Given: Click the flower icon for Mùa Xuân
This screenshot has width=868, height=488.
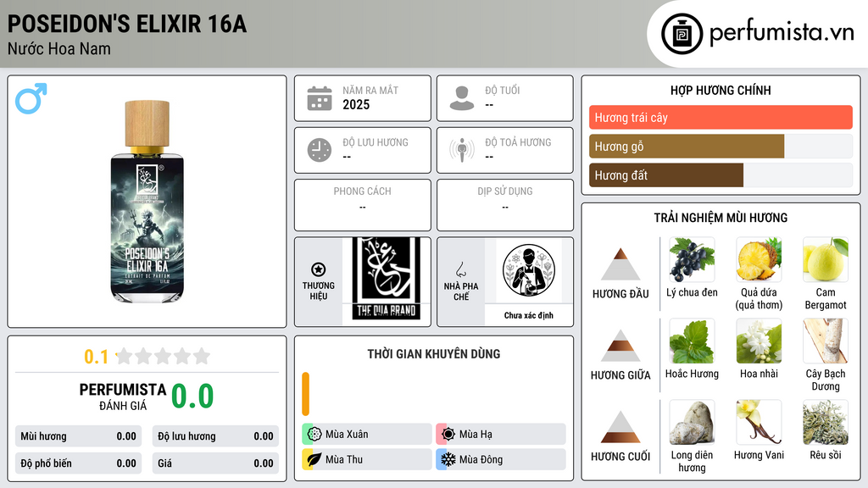Looking at the screenshot, I should pyautogui.click(x=314, y=434).
